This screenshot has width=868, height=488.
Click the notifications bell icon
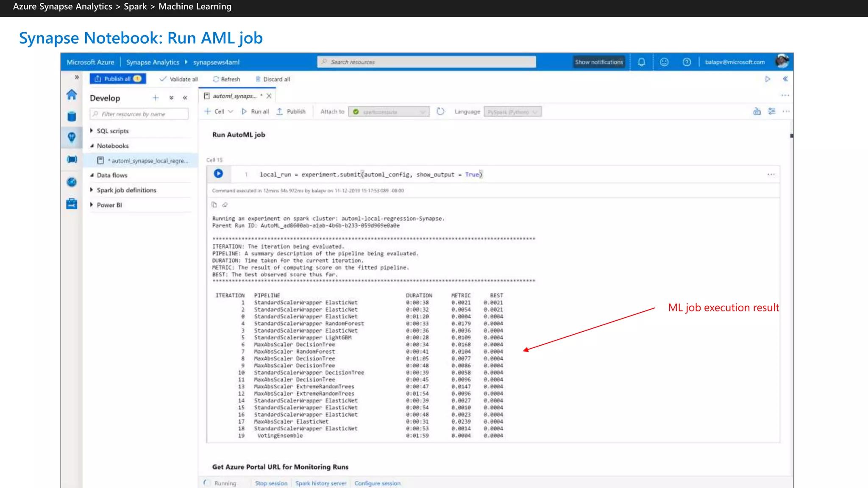coord(642,62)
